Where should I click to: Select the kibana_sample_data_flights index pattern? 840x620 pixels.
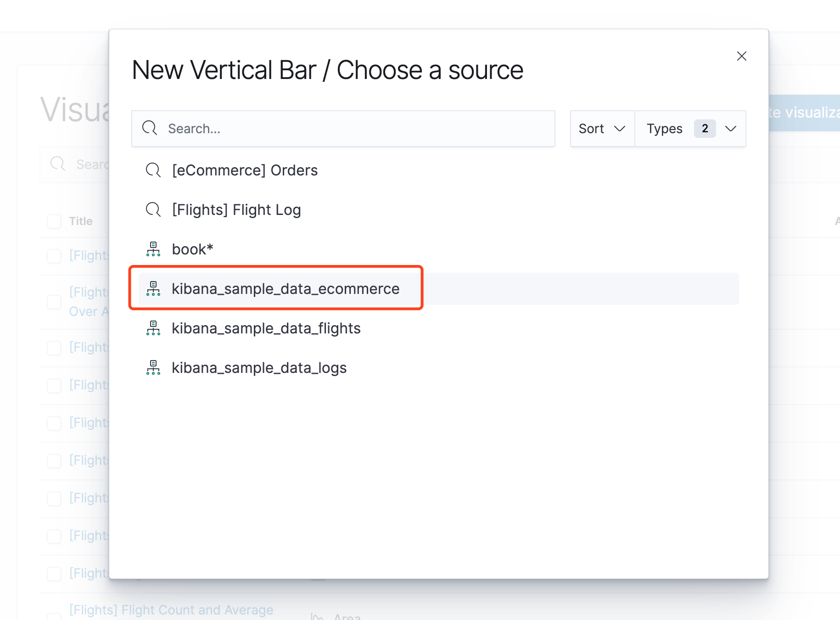pos(266,328)
